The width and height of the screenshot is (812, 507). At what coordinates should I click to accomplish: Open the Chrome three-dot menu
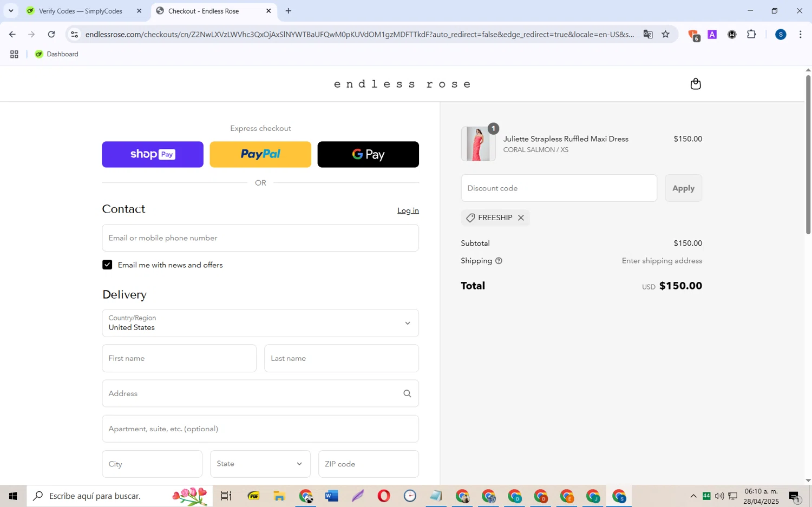(x=800, y=34)
